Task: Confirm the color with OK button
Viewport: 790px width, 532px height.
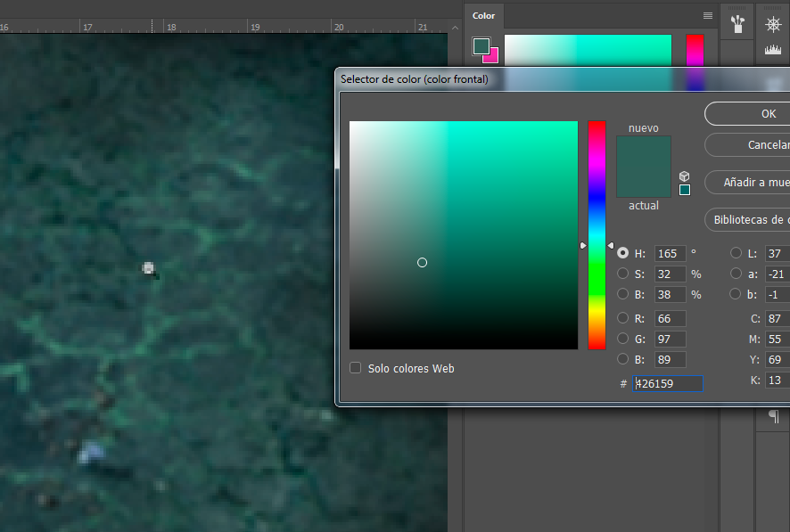Action: [x=747, y=114]
